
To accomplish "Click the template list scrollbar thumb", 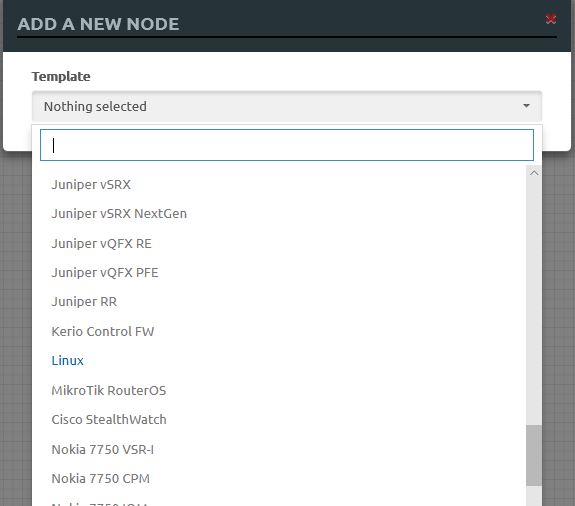I will pyautogui.click(x=534, y=455).
